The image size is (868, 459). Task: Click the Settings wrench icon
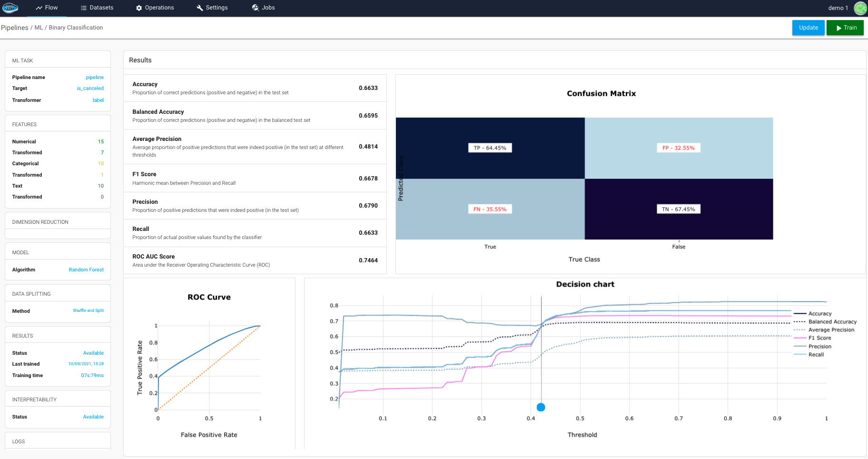(x=200, y=8)
